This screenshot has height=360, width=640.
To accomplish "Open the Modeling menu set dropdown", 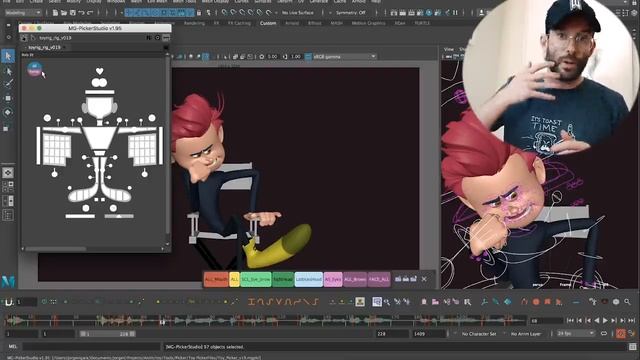I will pyautogui.click(x=23, y=13).
